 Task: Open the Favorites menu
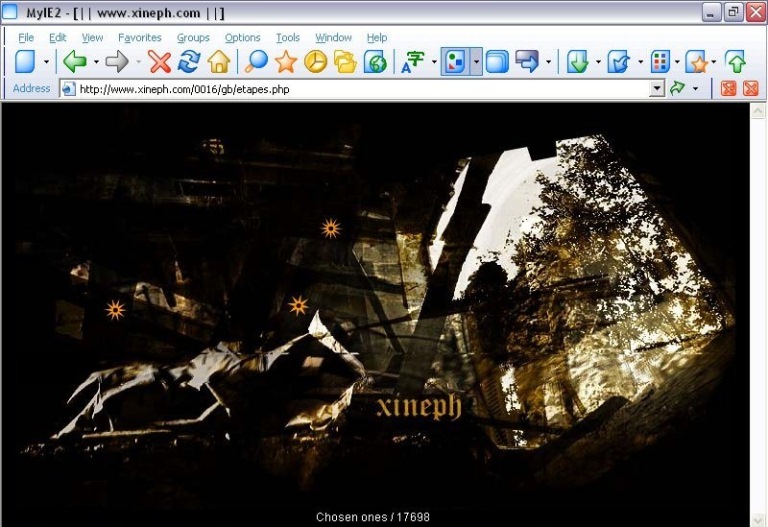139,37
